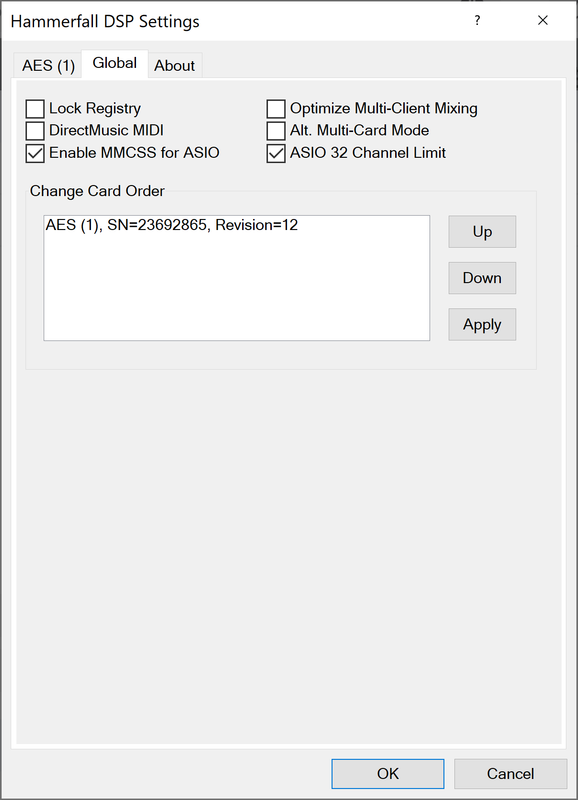Image resolution: width=578 pixels, height=800 pixels.
Task: Apply the card order change
Action: point(482,324)
